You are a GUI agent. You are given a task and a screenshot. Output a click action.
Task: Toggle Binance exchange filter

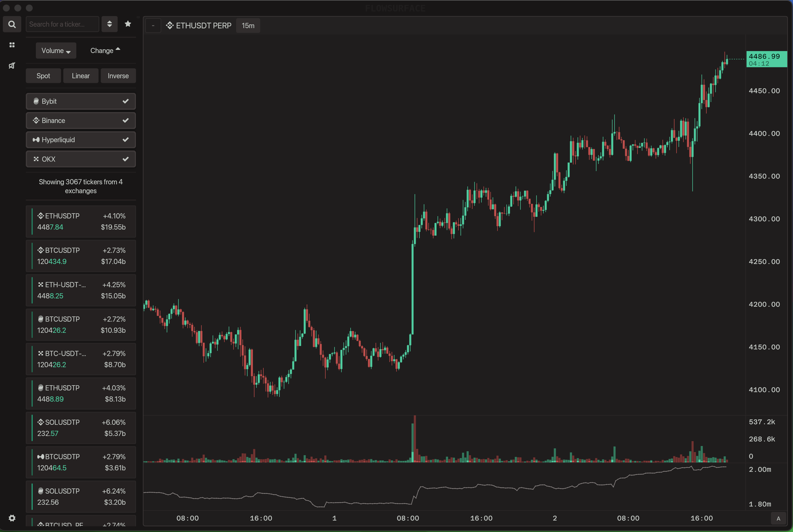81,120
